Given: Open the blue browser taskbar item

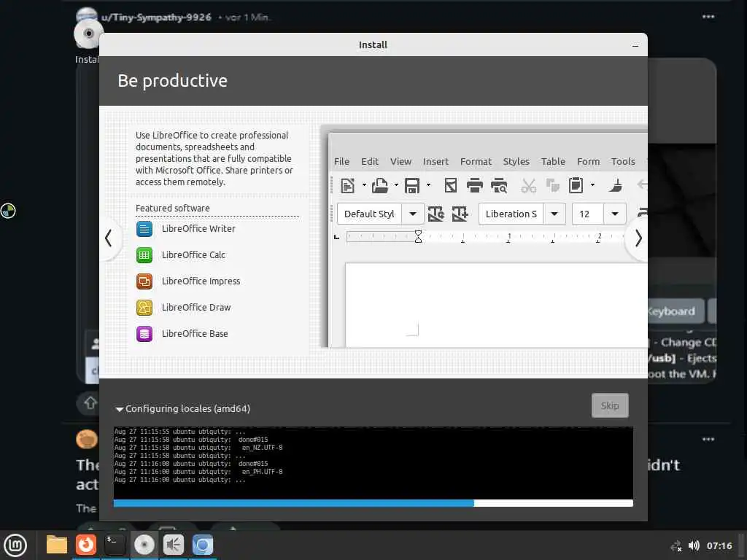Looking at the screenshot, I should tap(203, 545).
